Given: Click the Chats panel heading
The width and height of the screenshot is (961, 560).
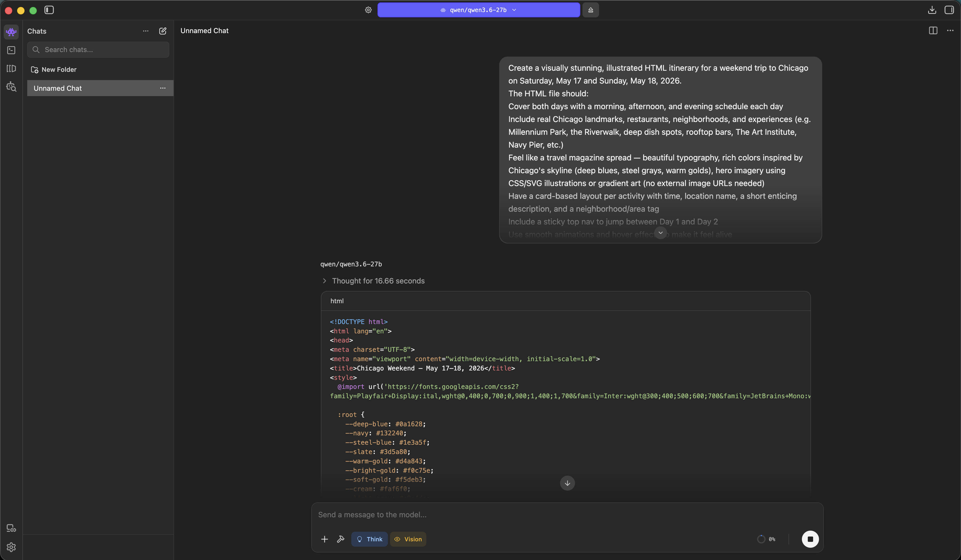Looking at the screenshot, I should [37, 31].
